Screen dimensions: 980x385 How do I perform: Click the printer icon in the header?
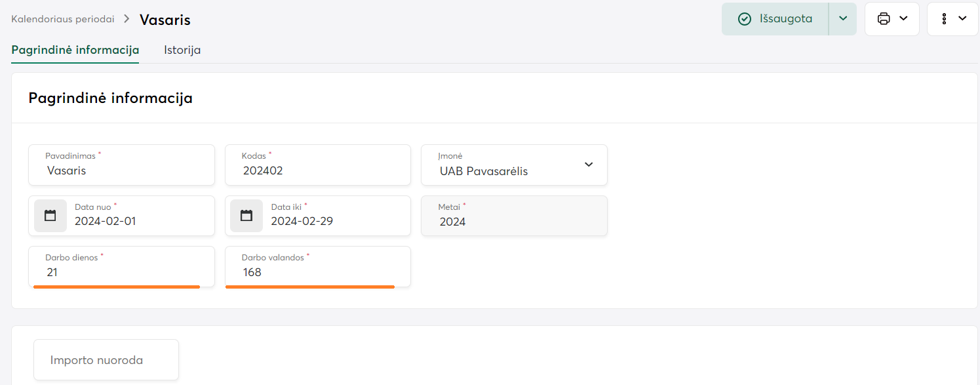tap(884, 19)
